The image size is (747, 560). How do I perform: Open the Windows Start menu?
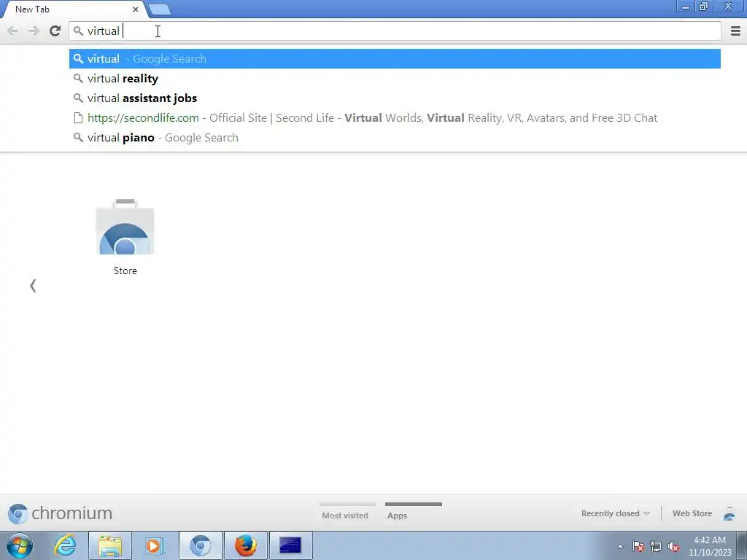[20, 545]
